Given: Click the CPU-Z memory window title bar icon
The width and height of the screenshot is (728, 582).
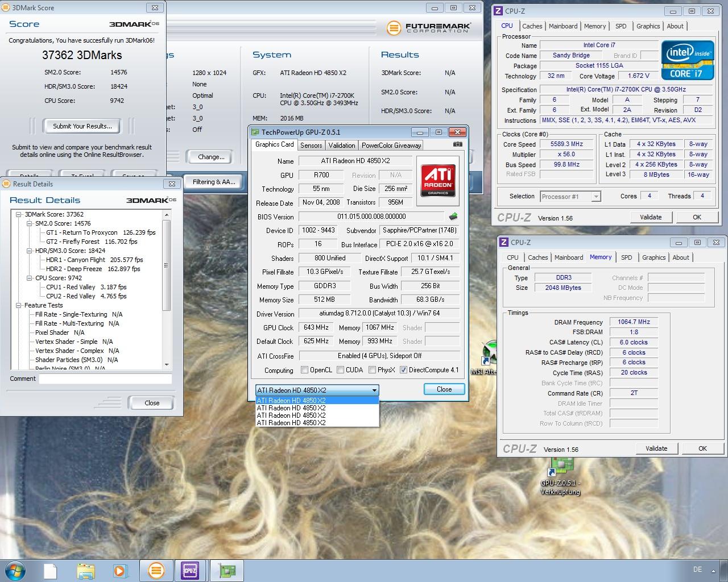Looking at the screenshot, I should (x=504, y=242).
